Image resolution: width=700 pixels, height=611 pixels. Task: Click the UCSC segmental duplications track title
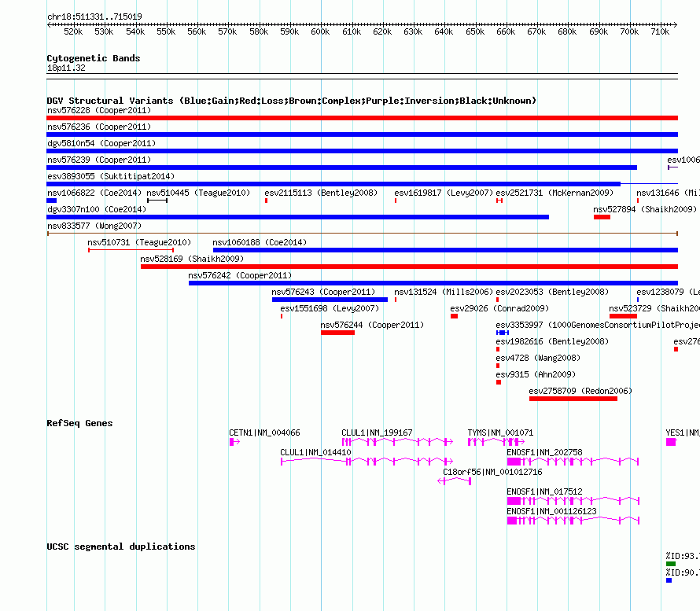pos(121,547)
